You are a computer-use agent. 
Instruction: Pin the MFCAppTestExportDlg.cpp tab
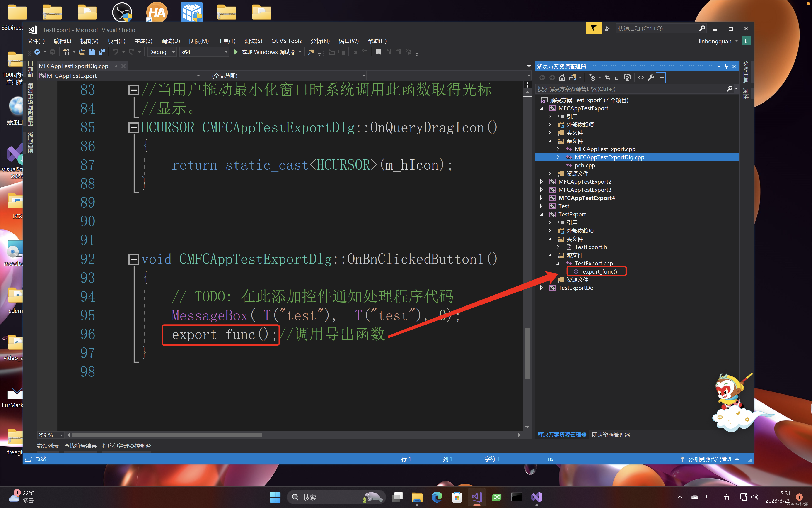coord(115,66)
